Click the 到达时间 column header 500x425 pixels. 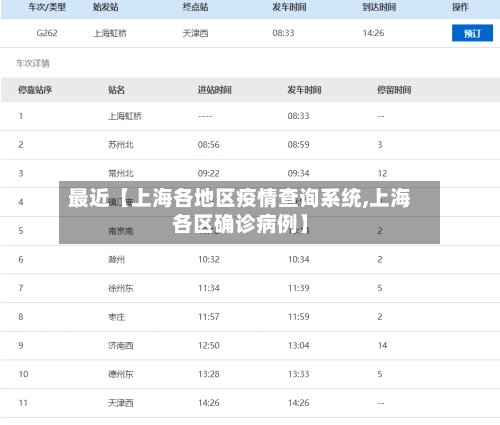click(379, 7)
